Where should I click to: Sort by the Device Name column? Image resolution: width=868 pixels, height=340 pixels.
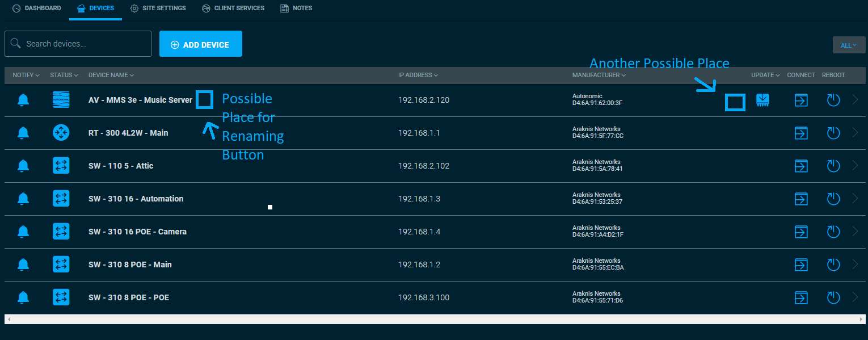[111, 75]
